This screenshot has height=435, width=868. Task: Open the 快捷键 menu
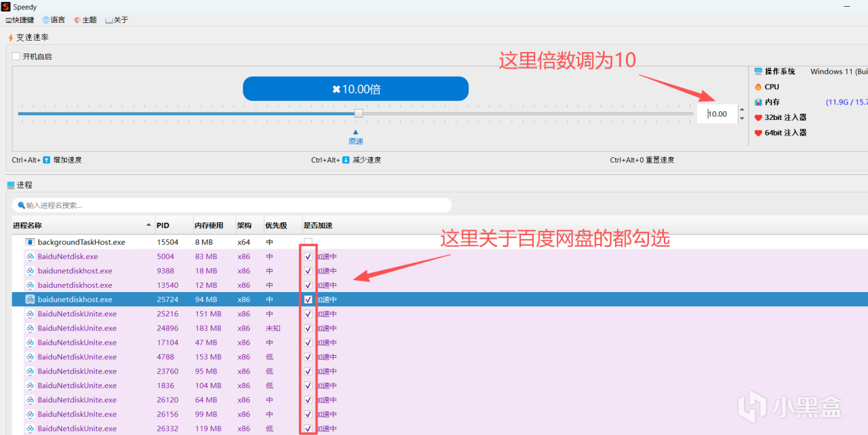[20, 20]
